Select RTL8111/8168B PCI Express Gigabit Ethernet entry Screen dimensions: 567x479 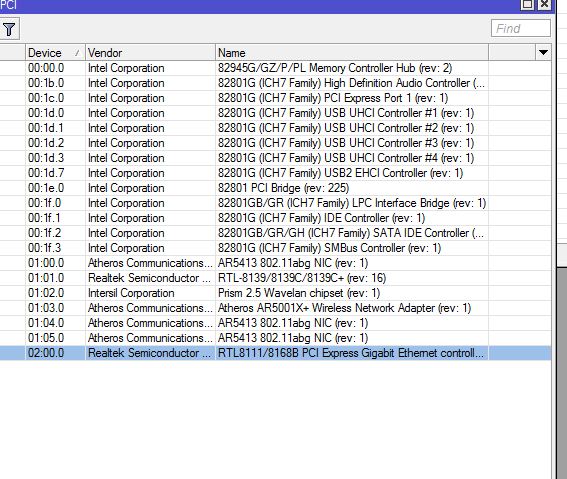coord(350,353)
